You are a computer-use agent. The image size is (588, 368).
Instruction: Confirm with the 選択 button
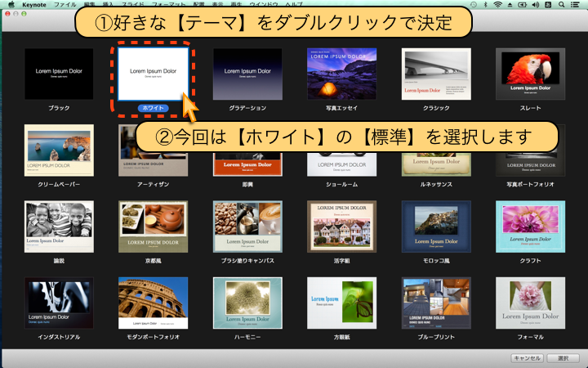pos(563,358)
